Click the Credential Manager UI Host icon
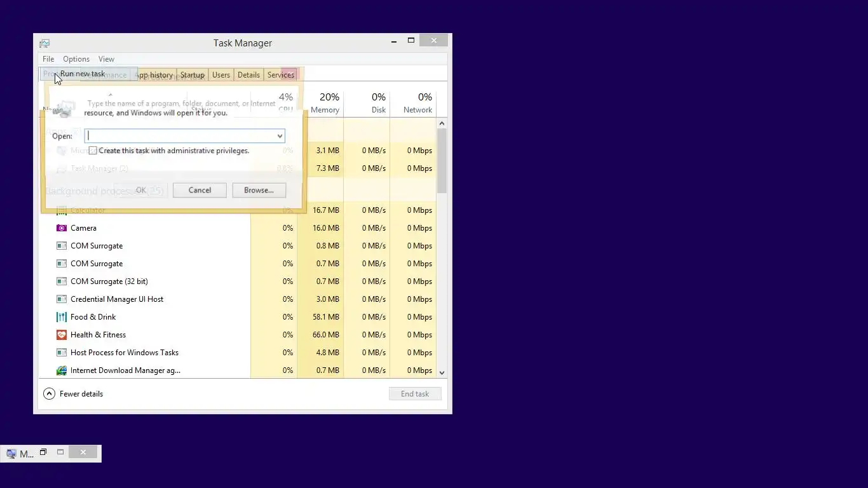 click(62, 299)
